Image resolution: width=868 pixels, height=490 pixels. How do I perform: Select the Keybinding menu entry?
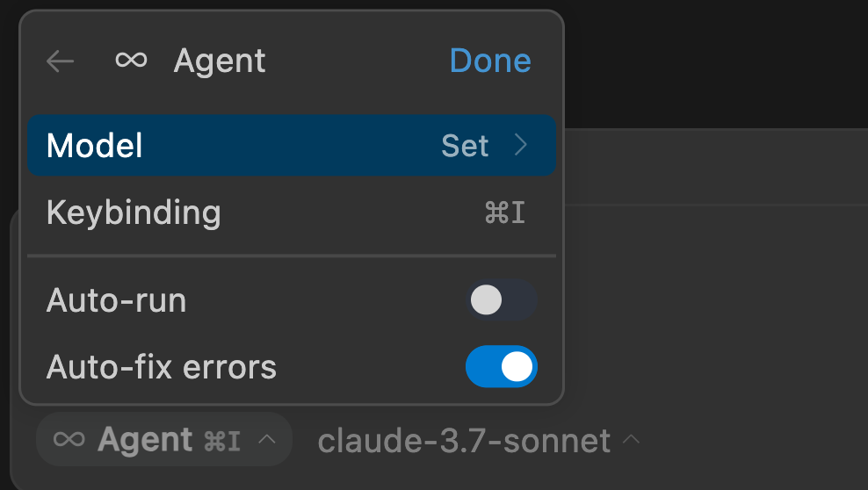134,213
